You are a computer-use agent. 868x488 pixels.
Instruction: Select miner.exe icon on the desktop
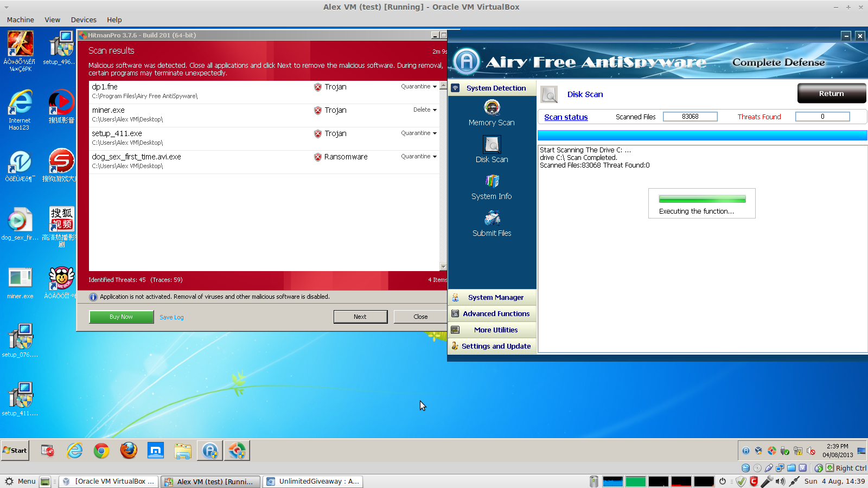click(20, 284)
